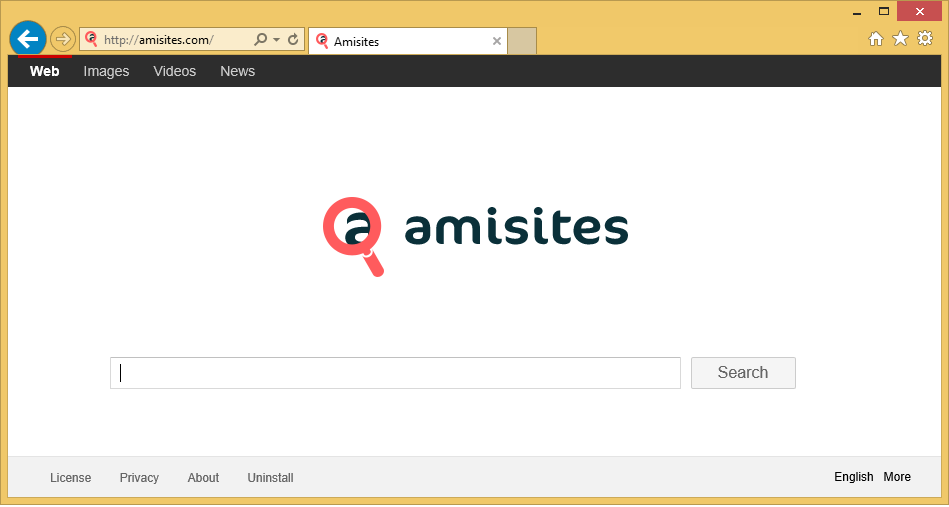
Task: Open the Privacy footer link
Action: click(139, 478)
